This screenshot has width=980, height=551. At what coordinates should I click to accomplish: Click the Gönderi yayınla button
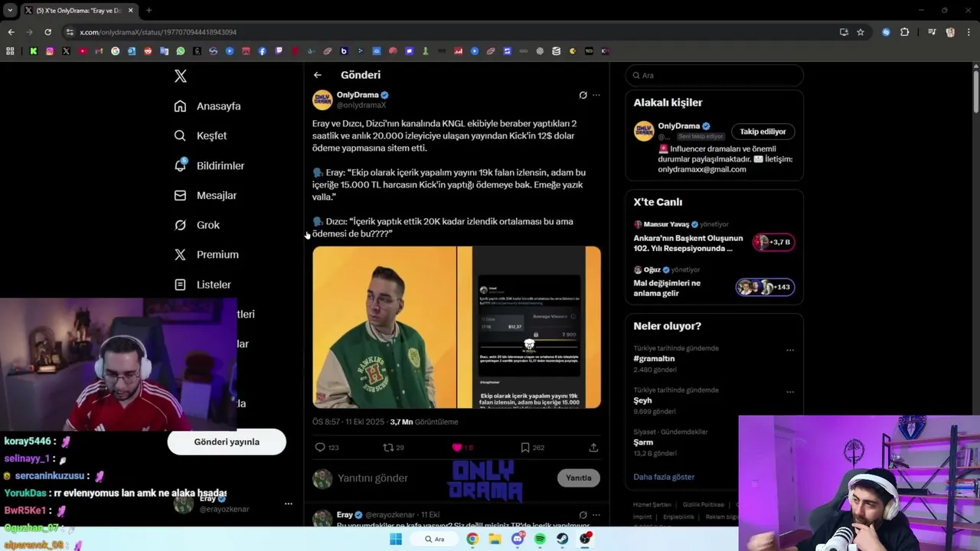pos(227,442)
